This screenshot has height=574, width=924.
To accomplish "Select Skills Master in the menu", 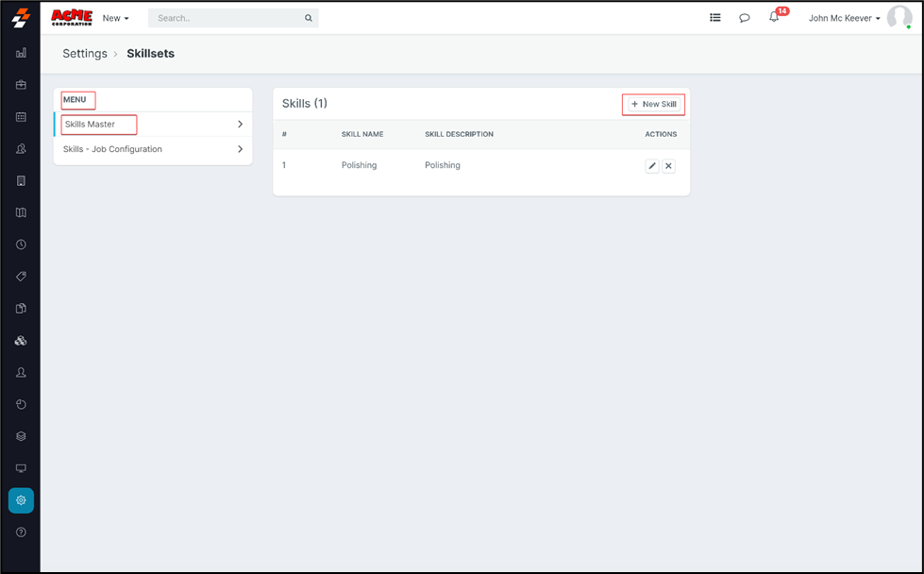I will point(90,125).
